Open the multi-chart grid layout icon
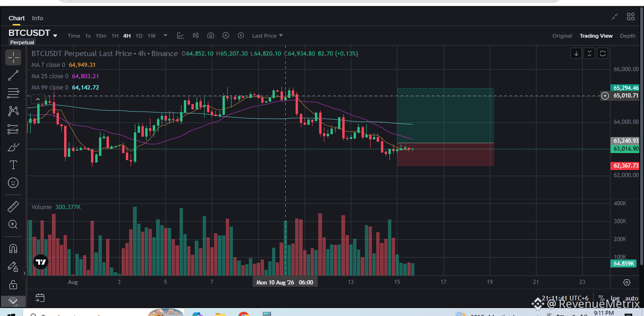The image size is (644, 316). tap(631, 17)
